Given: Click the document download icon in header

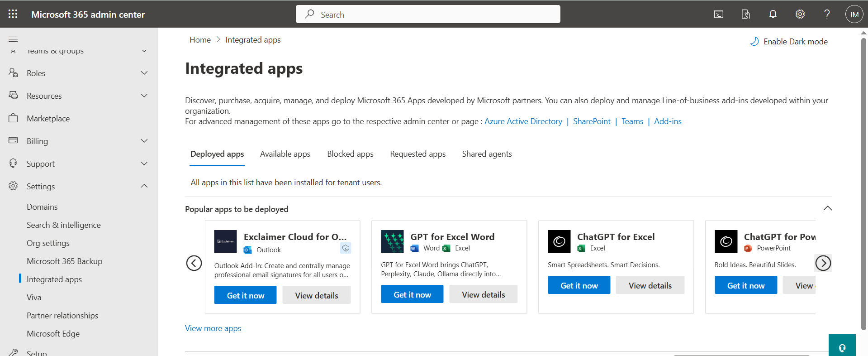Looking at the screenshot, I should click(x=746, y=14).
